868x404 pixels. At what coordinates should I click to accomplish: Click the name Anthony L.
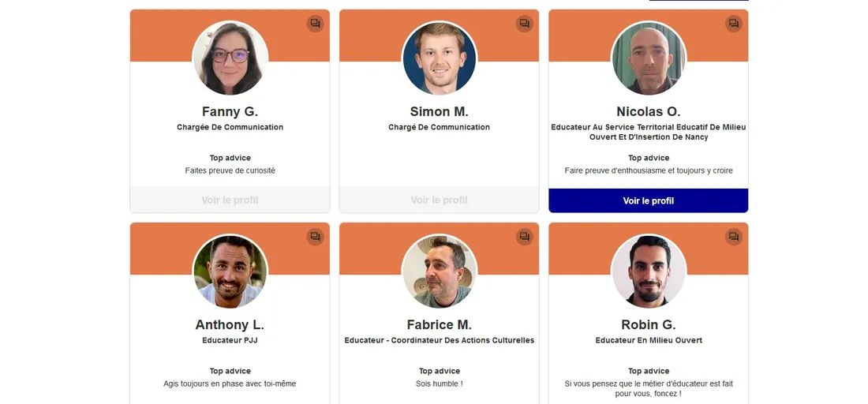pos(230,325)
